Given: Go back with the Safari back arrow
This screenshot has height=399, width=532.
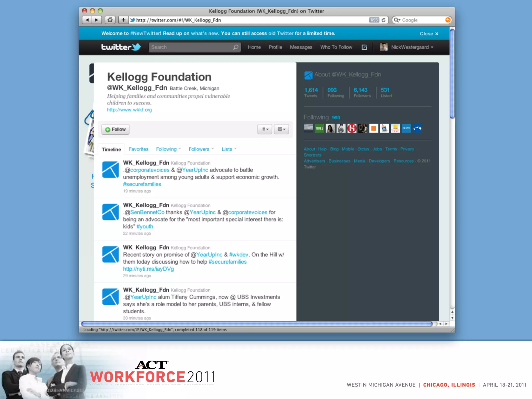Looking at the screenshot, I should pos(87,20).
